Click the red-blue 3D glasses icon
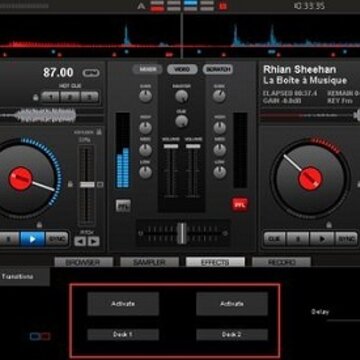Screen dimensions: 360x360 point(40,336)
